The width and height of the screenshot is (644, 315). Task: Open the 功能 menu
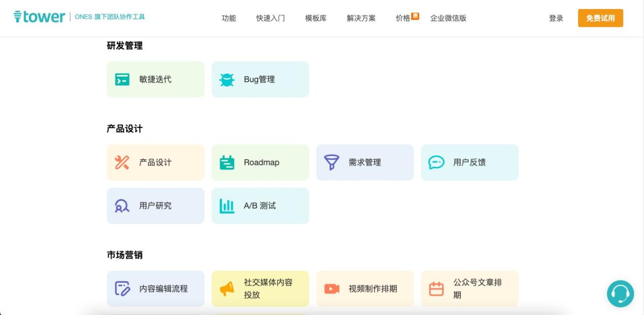coord(229,18)
